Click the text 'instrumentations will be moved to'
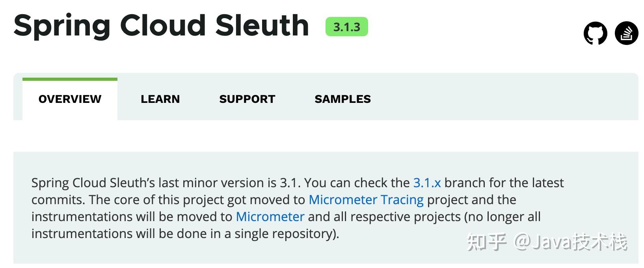Screen dimensions: 644x268 coord(132,217)
